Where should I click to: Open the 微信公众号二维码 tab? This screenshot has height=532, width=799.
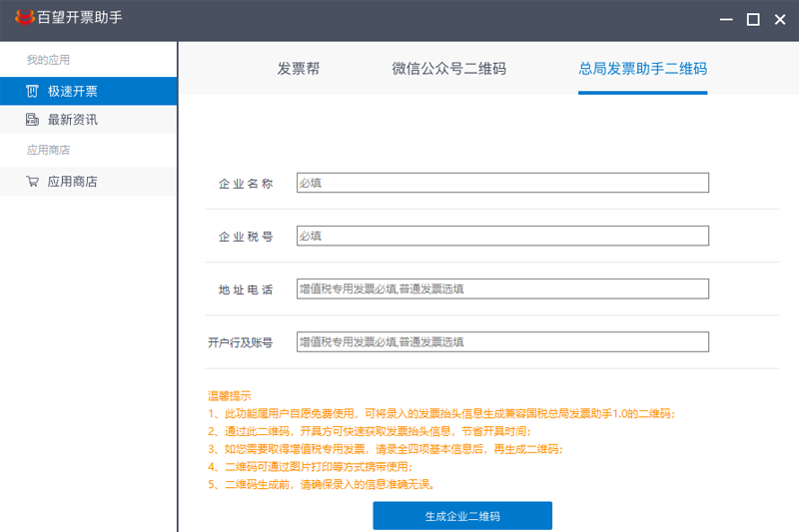click(448, 69)
